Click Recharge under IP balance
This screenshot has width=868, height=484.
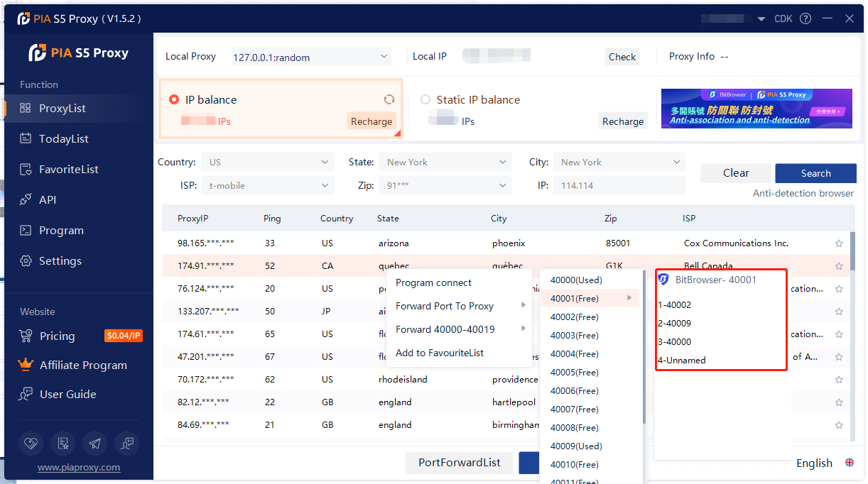[371, 121]
